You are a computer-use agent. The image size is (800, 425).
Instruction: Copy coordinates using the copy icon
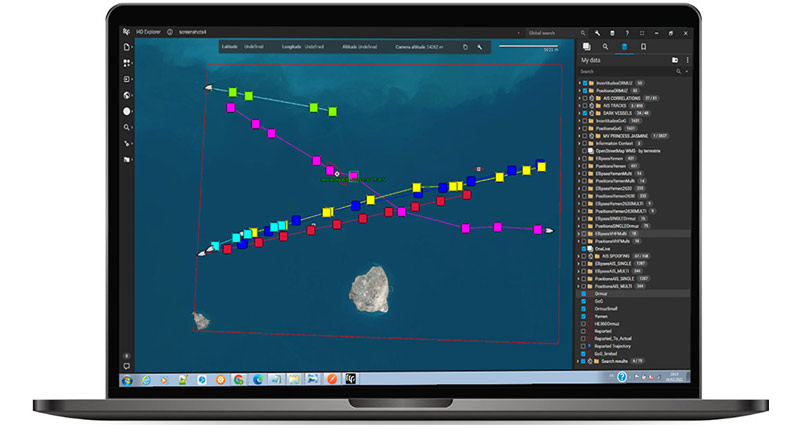pos(465,46)
